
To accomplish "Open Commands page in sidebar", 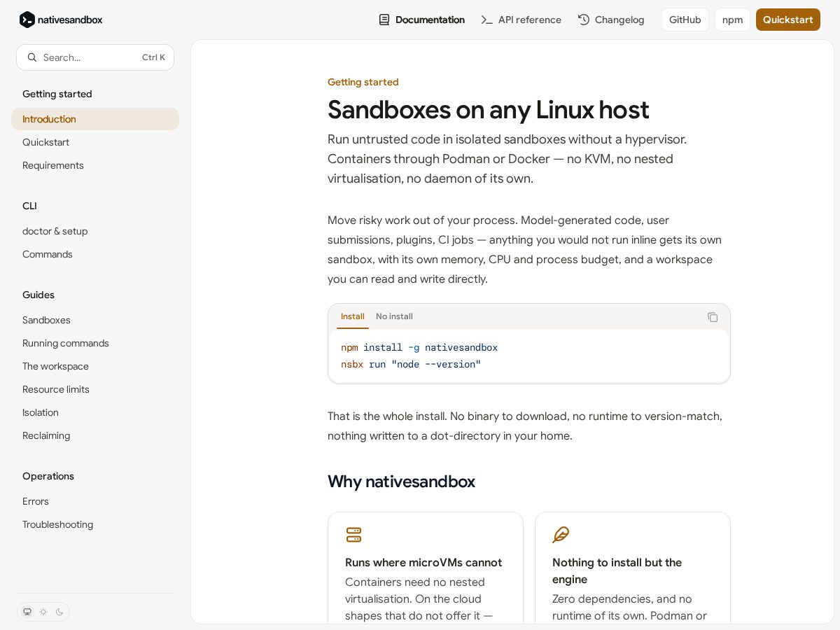I will point(95,254).
